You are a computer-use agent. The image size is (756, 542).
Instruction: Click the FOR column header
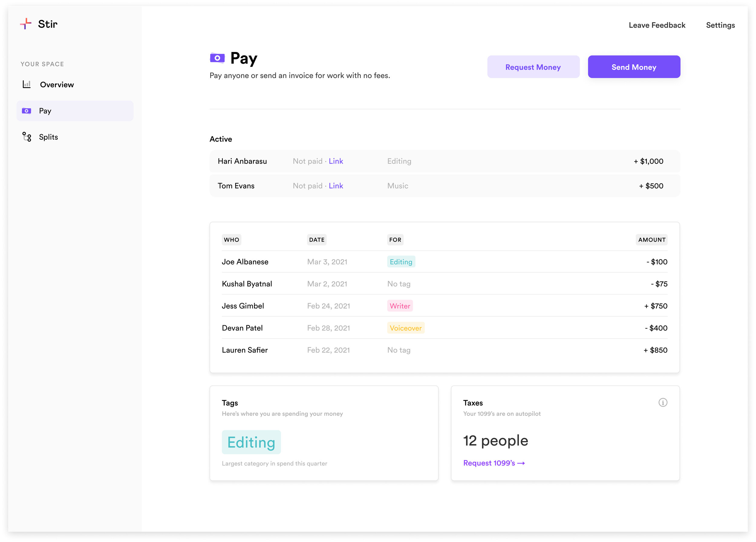point(395,240)
